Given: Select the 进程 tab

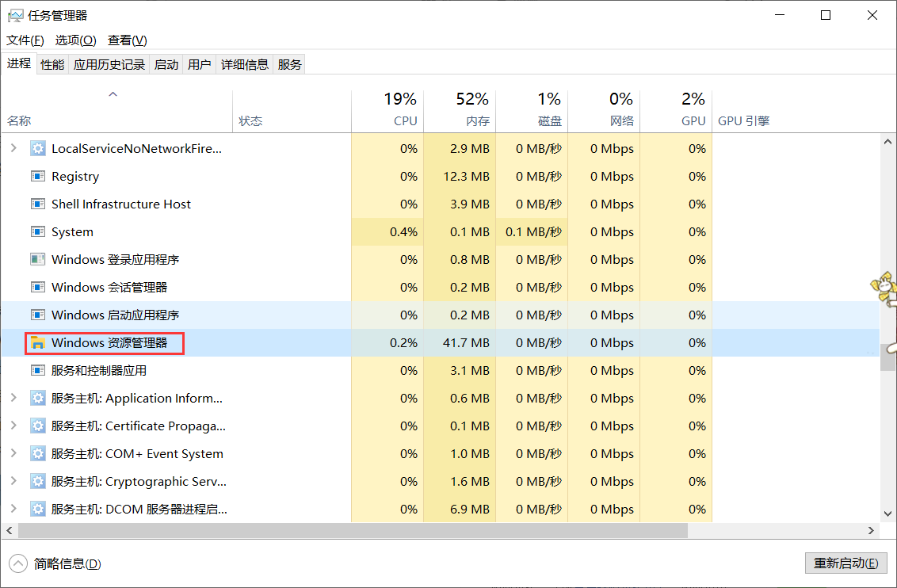Looking at the screenshot, I should pyautogui.click(x=19, y=63).
